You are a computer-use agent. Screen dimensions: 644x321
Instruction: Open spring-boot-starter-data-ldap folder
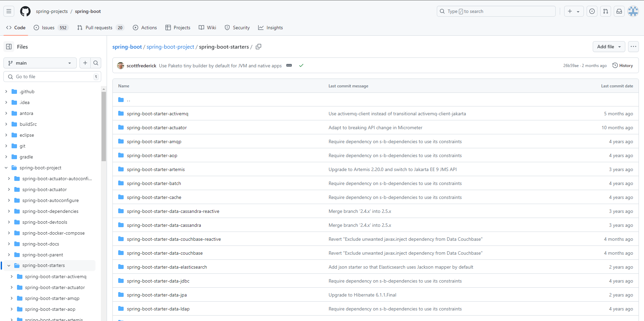coord(158,309)
